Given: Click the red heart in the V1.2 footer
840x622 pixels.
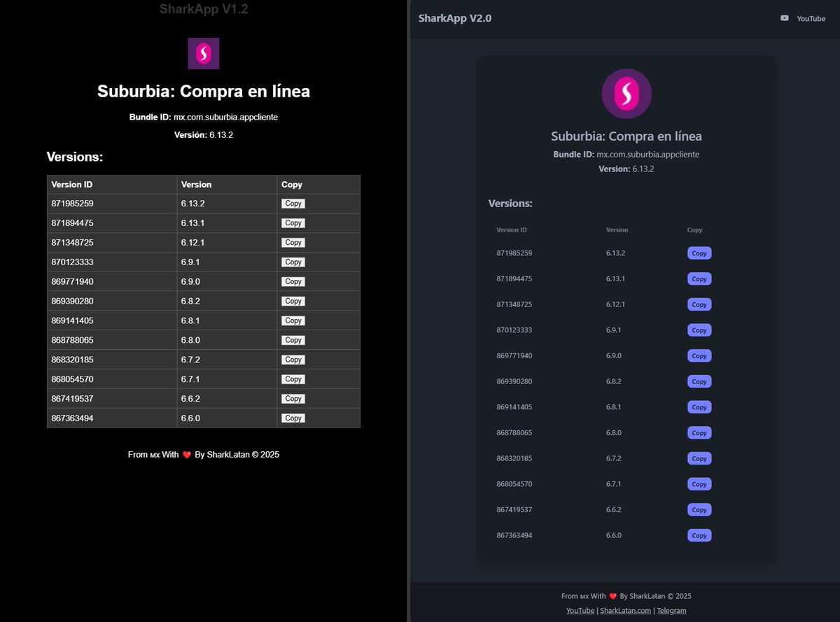Looking at the screenshot, I should coord(187,455).
